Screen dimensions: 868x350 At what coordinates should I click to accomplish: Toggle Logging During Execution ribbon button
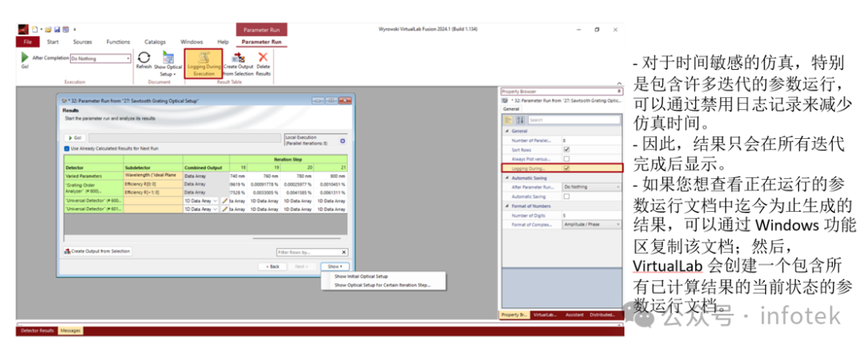[x=203, y=63]
